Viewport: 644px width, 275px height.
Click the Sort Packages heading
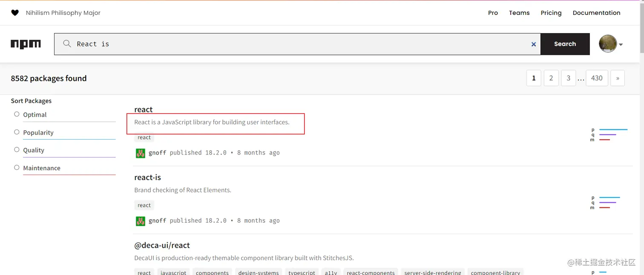[31, 101]
